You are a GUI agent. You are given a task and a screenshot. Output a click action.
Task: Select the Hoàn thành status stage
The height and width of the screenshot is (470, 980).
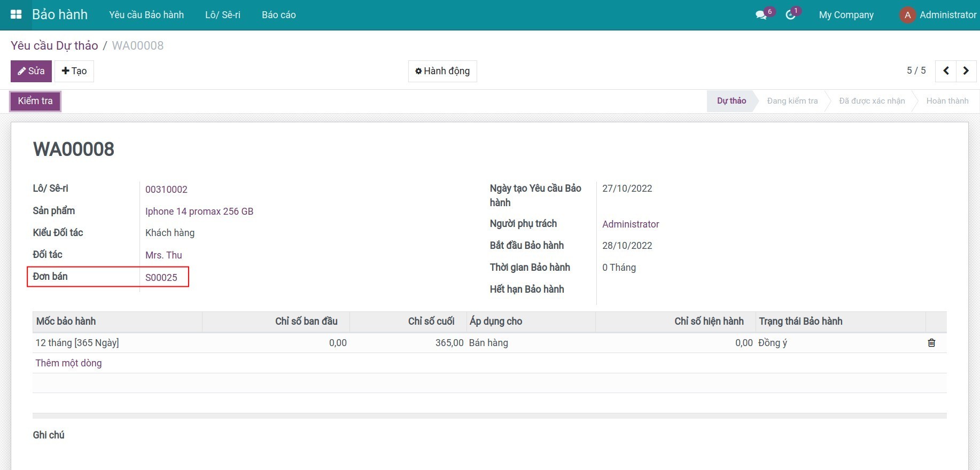[x=947, y=101]
